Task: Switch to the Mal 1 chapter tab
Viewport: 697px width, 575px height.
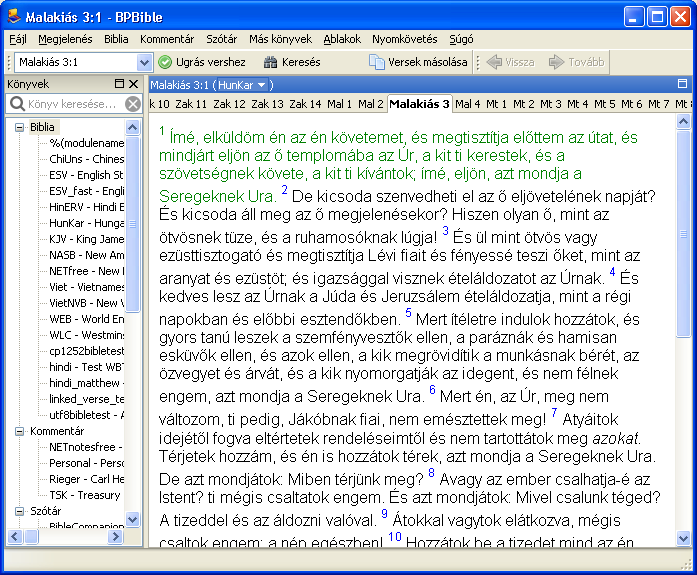Action: (339, 104)
